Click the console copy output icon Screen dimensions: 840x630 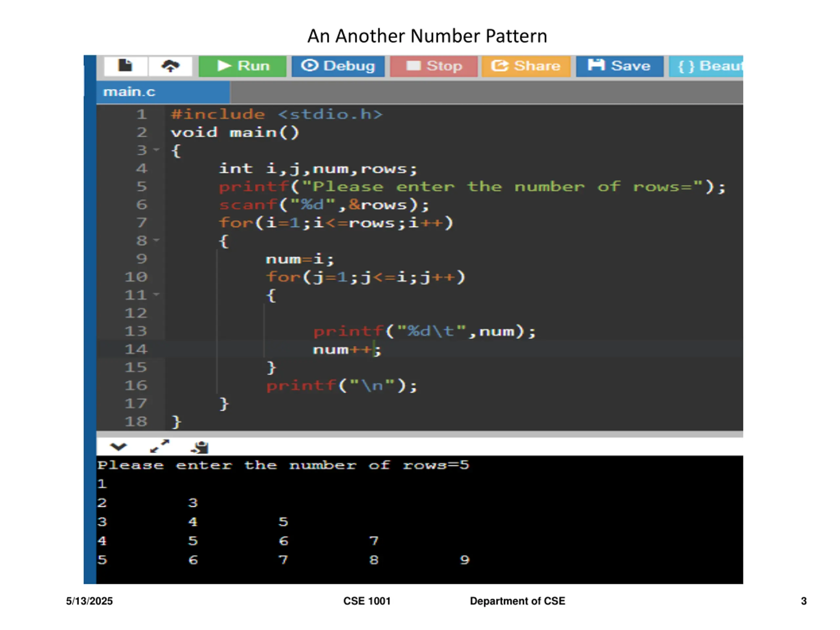pyautogui.click(x=200, y=447)
